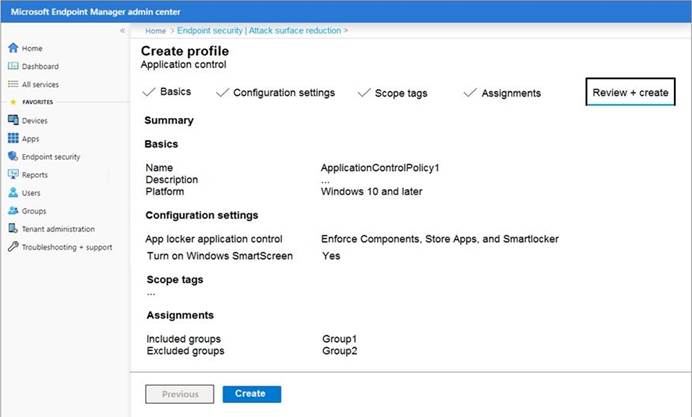
Task: Click the Summary heading
Action: 169,120
